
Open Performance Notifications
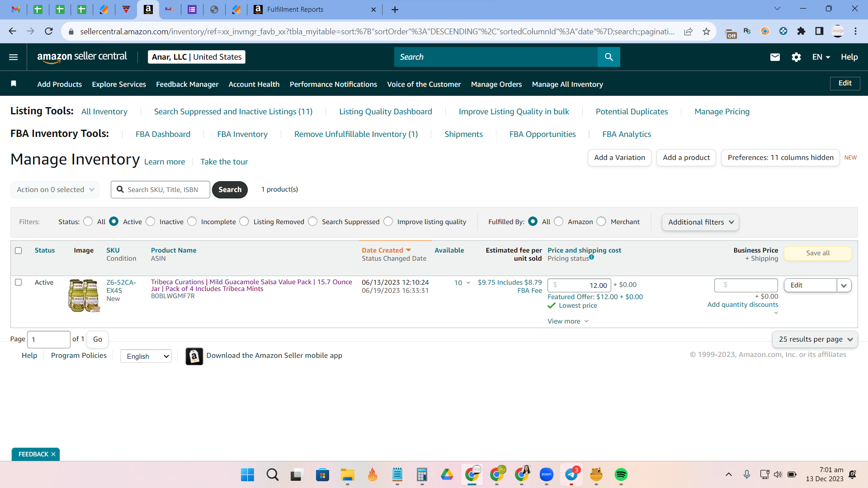click(333, 84)
